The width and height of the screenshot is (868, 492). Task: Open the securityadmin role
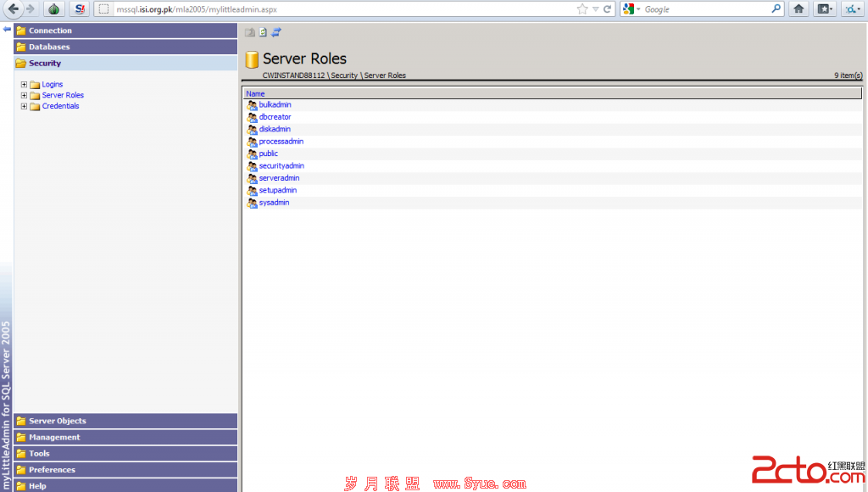[x=281, y=165]
